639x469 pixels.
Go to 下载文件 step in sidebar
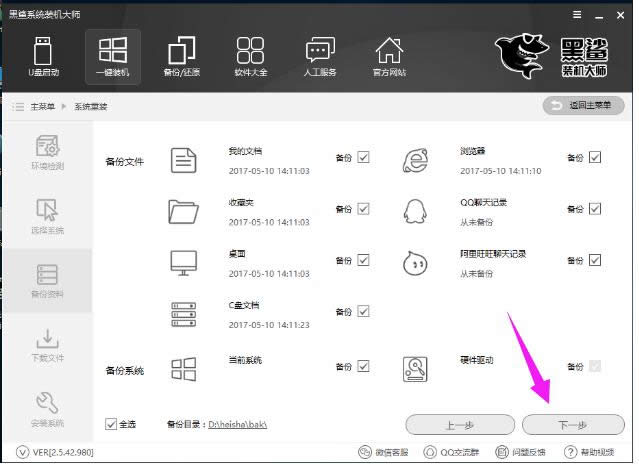pyautogui.click(x=48, y=346)
